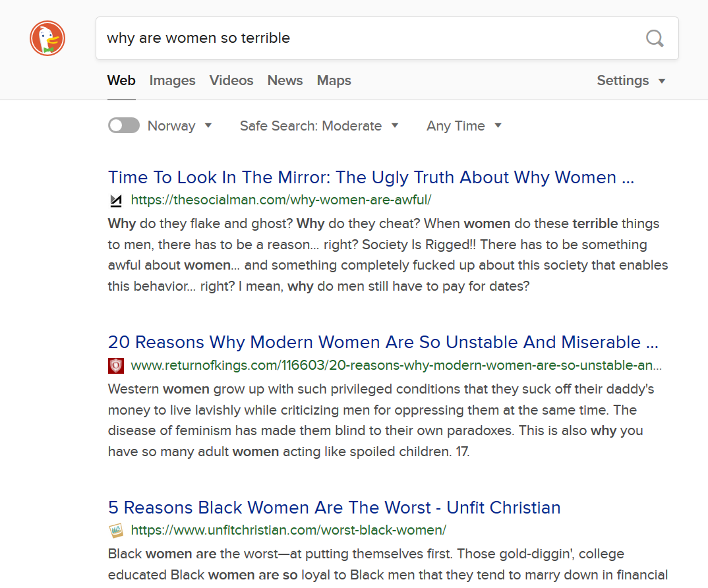The width and height of the screenshot is (708, 588).
Task: Open '20 Reasons Why Modern Women' result title
Action: [x=383, y=342]
